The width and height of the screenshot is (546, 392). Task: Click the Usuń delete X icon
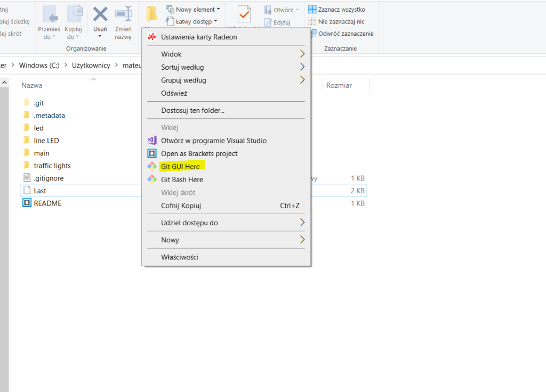[x=100, y=14]
